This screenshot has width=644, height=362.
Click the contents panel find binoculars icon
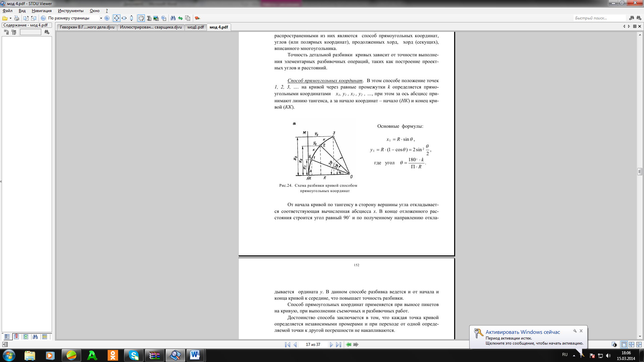pos(47,32)
